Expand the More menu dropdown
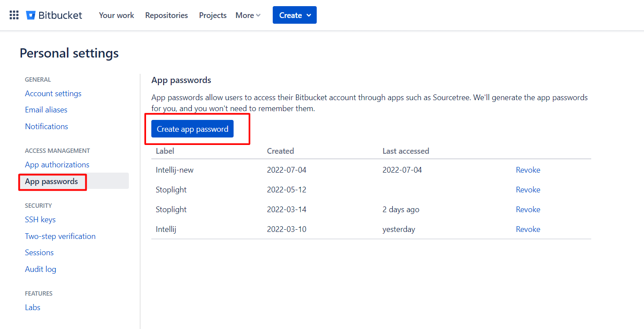The height and width of the screenshot is (329, 644). click(x=248, y=15)
